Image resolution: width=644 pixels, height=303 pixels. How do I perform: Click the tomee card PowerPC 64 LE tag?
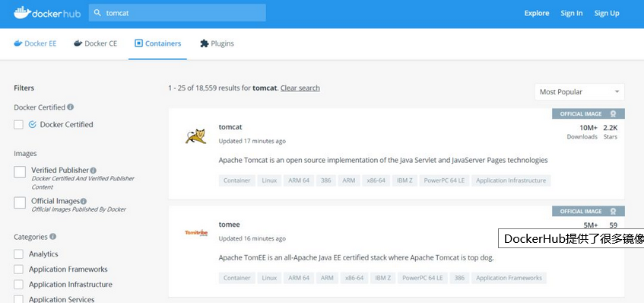pyautogui.click(x=422, y=278)
